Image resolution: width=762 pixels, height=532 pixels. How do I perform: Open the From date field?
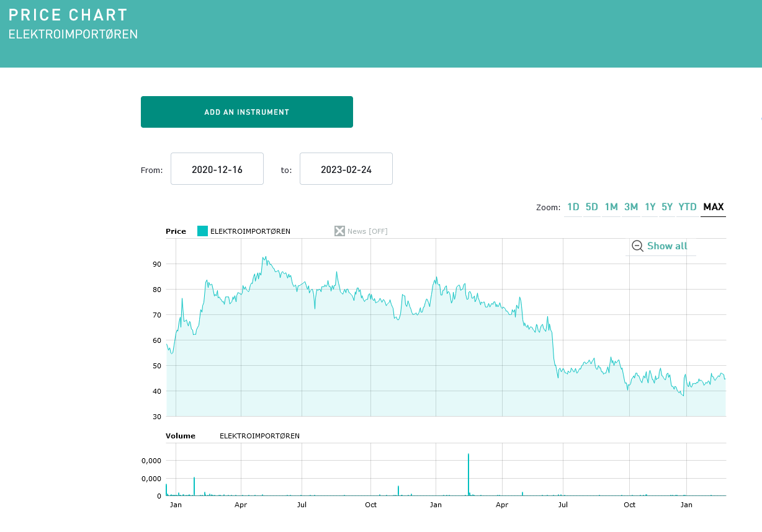217,169
